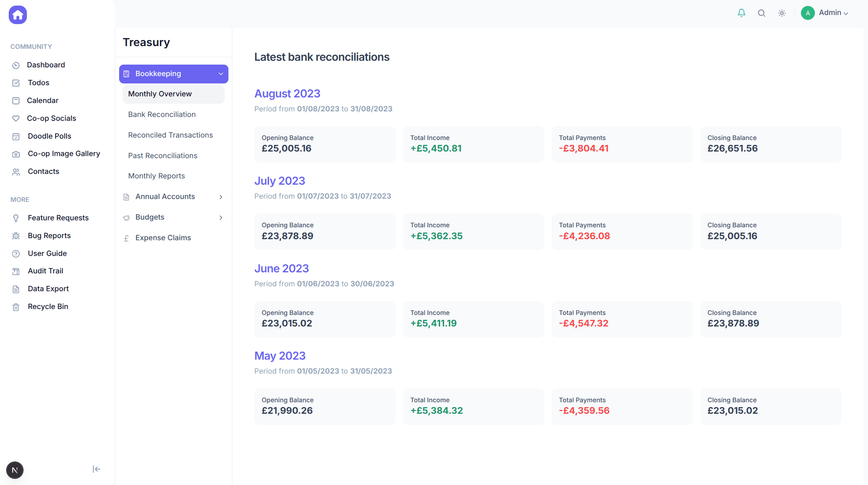Click the Expense Claims pound icon
Screen dimensions: 868x485
pyautogui.click(x=126, y=238)
